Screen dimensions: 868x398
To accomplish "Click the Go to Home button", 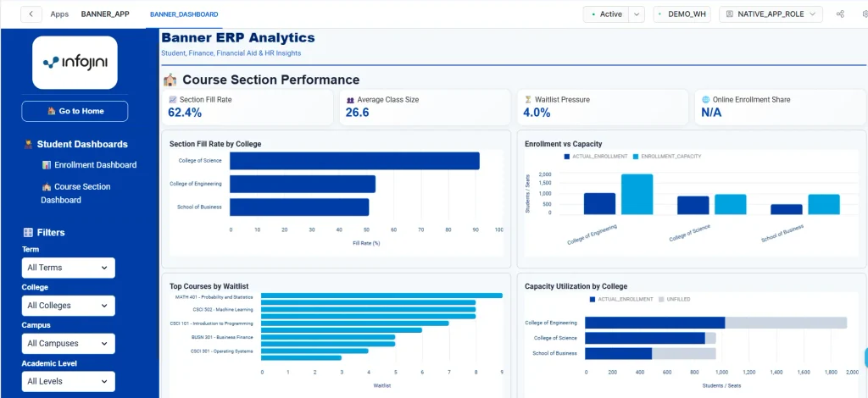I will pyautogui.click(x=75, y=111).
